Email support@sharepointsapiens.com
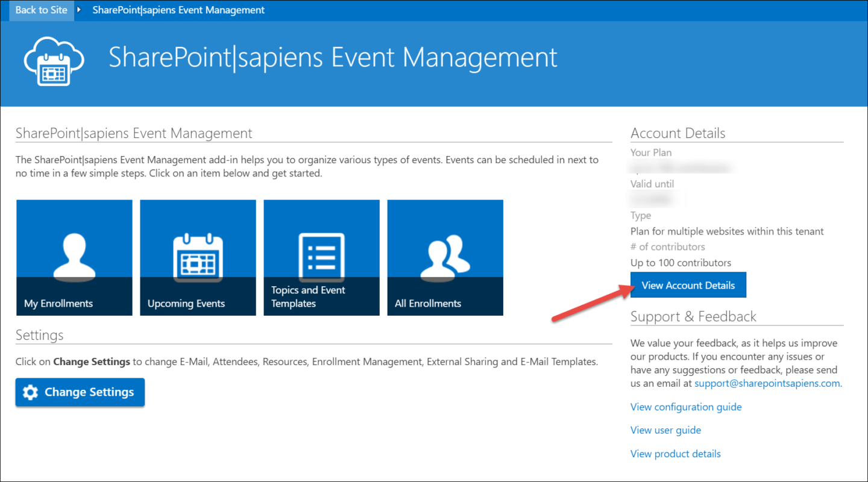The image size is (868, 482). 767,383
